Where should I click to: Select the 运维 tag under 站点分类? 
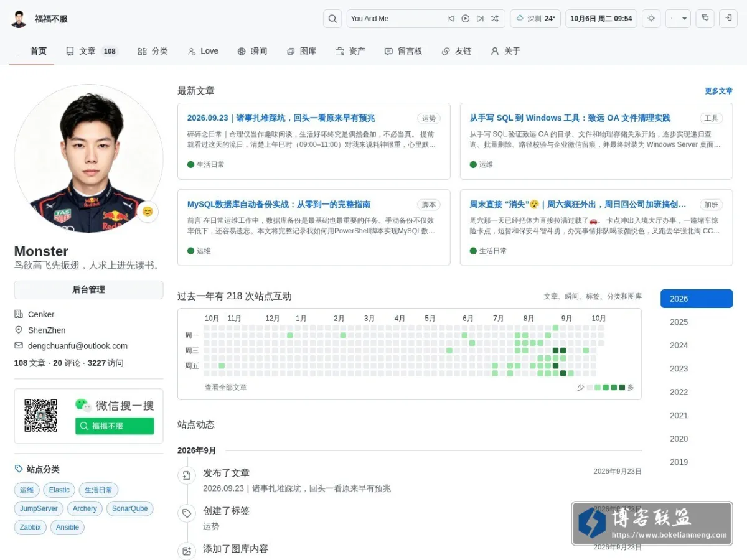coord(27,490)
